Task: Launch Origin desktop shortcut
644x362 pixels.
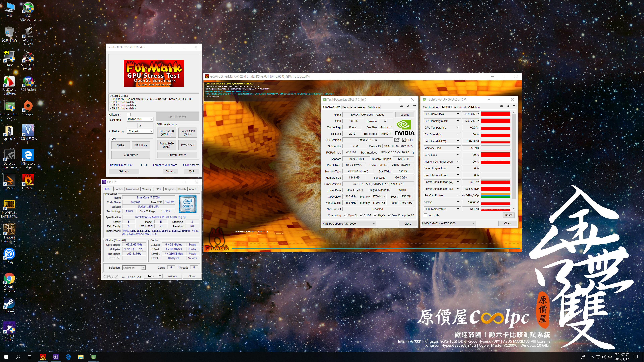Action: [28, 108]
